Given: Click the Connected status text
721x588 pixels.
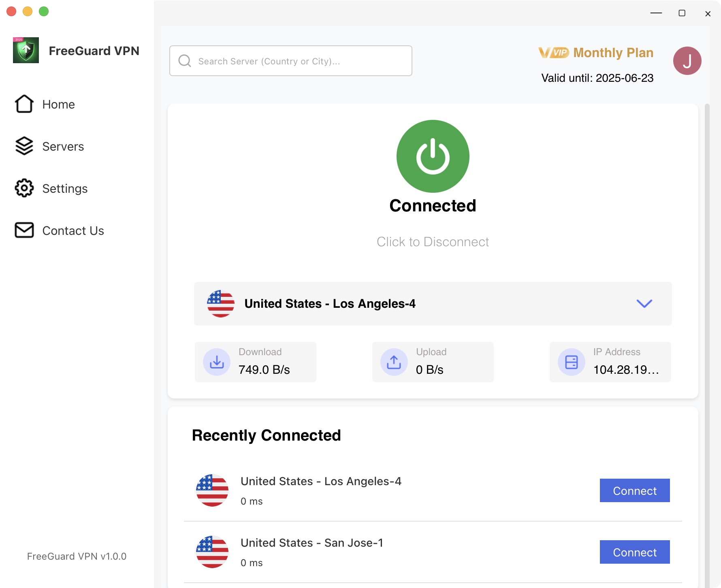Looking at the screenshot, I should [433, 206].
